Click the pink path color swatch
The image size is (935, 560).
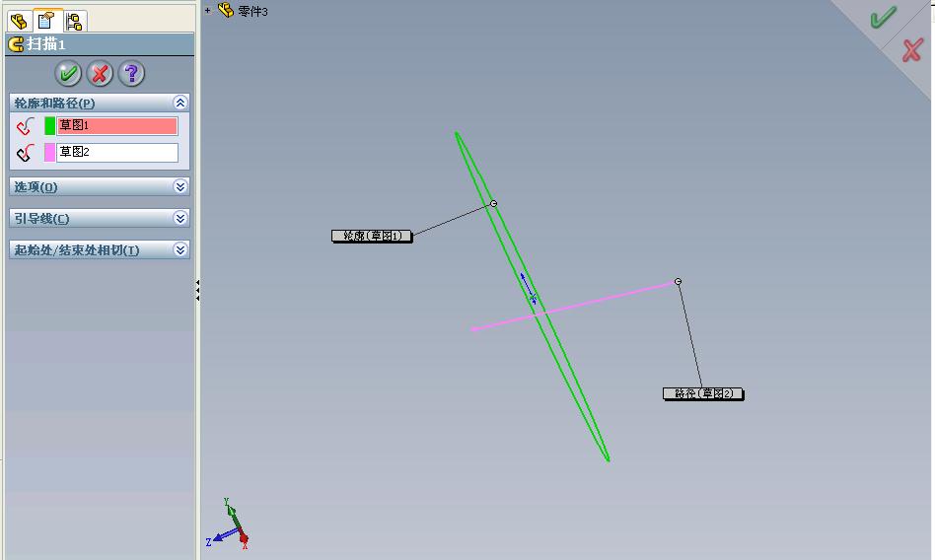pyautogui.click(x=49, y=153)
